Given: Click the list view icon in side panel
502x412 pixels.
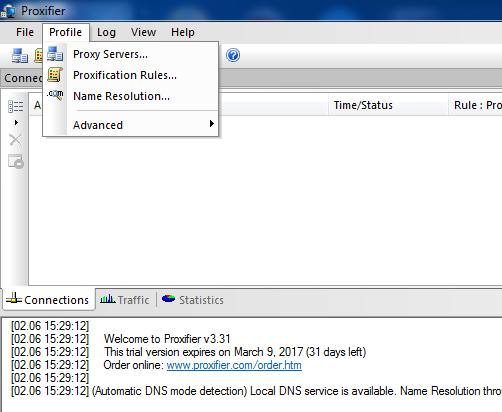Looking at the screenshot, I should pos(16,106).
